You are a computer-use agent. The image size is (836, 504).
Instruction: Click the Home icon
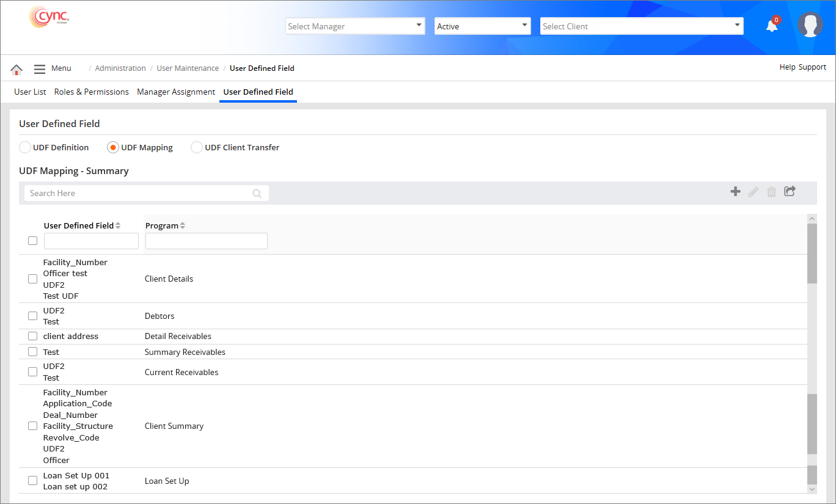tap(16, 69)
